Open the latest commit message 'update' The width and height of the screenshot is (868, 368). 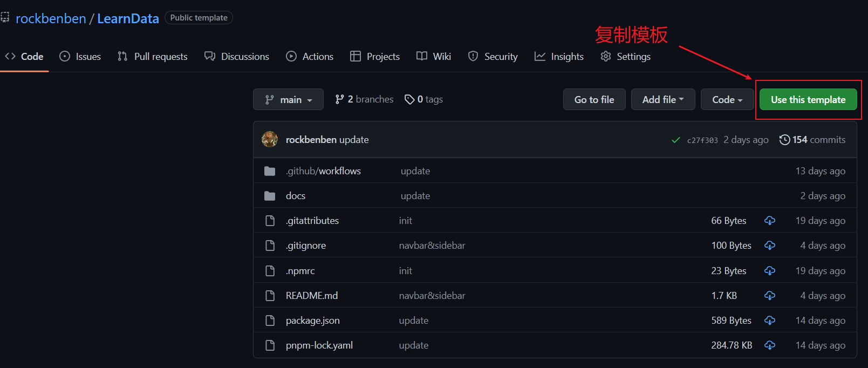354,139
